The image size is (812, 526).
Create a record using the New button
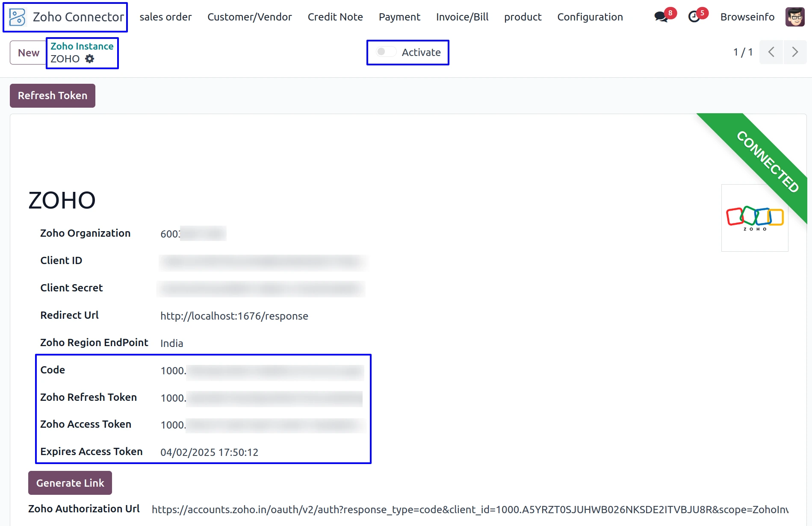click(28, 53)
